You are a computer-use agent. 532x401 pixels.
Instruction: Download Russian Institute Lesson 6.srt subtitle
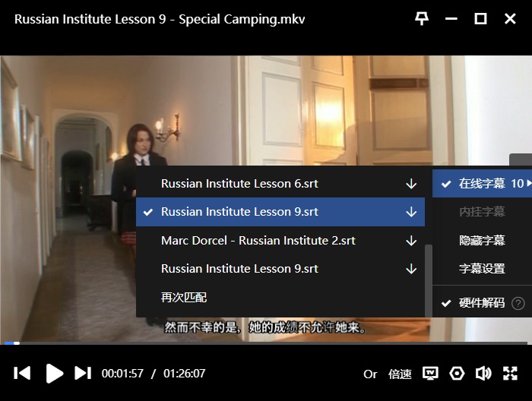[x=411, y=184]
